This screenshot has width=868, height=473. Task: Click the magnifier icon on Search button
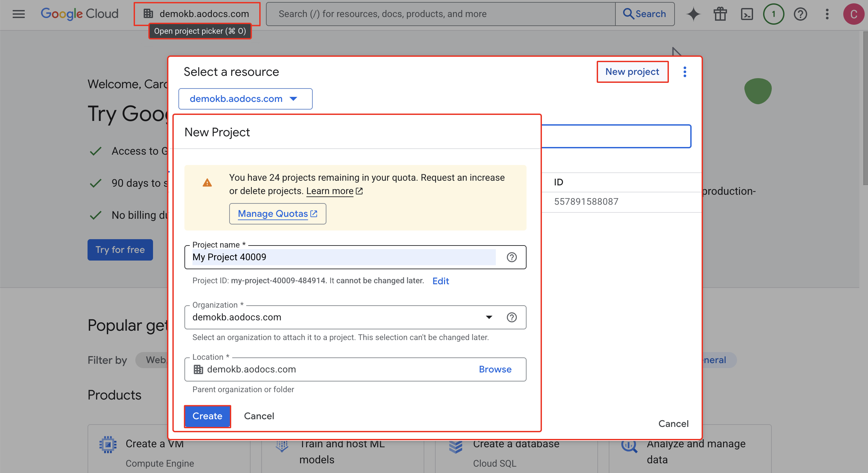pos(628,13)
